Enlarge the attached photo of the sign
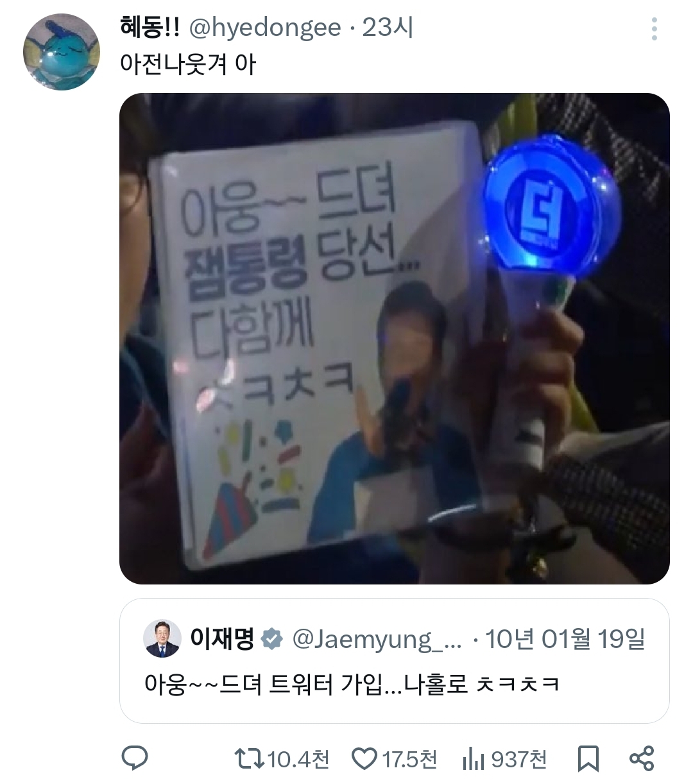693x784 pixels. pyautogui.click(x=395, y=339)
